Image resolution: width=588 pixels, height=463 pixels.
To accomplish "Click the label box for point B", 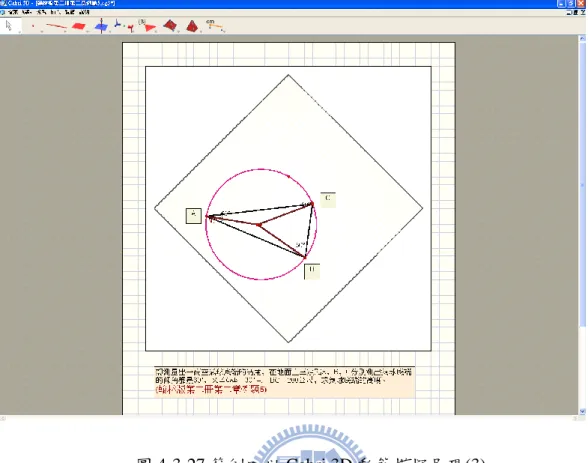I will 312,271.
